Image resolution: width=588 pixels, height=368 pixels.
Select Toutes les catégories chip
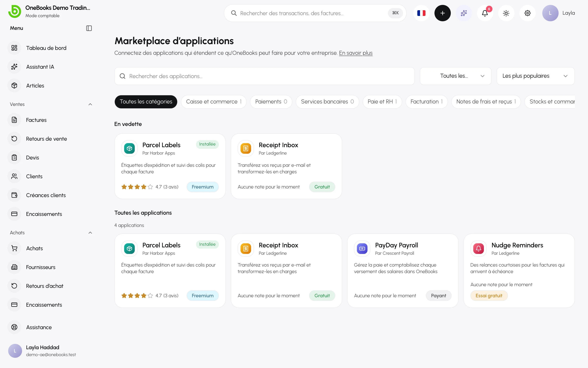tap(146, 102)
